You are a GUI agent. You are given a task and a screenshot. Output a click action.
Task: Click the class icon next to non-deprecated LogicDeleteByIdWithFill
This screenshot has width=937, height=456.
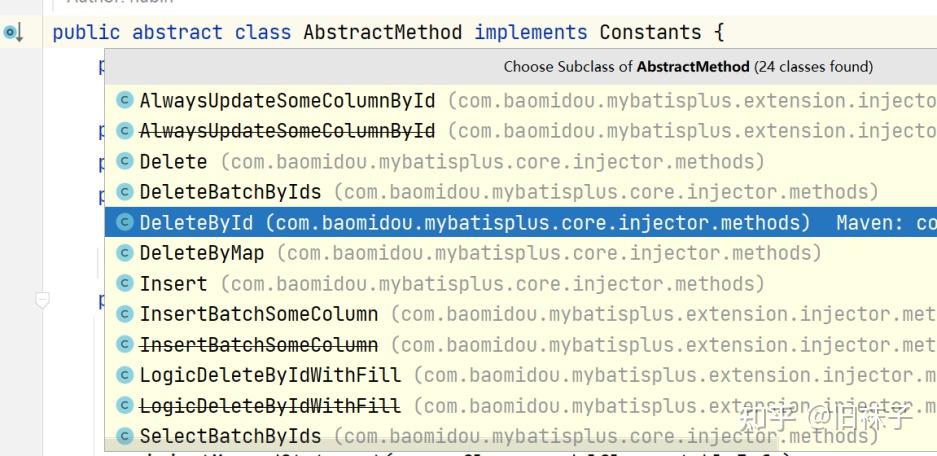[x=125, y=376]
